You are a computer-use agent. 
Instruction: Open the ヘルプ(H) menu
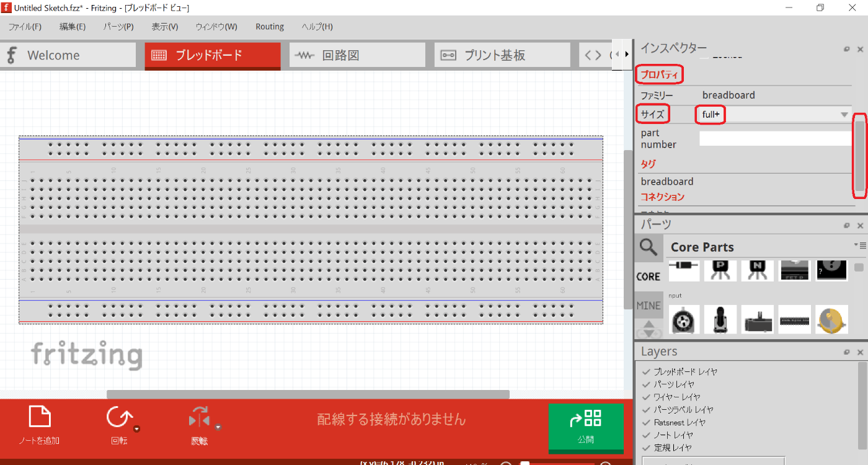(317, 27)
